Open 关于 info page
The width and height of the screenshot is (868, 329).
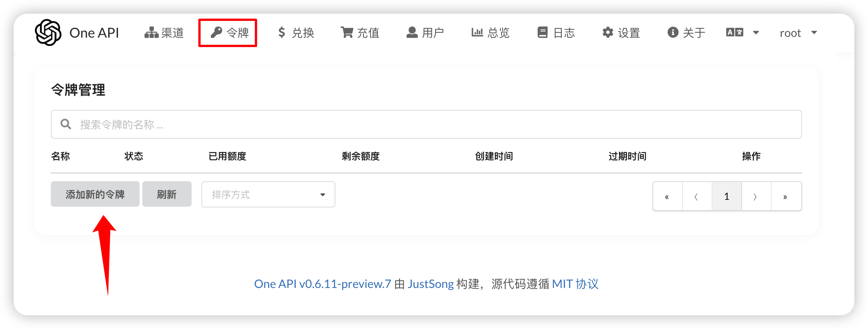(686, 33)
